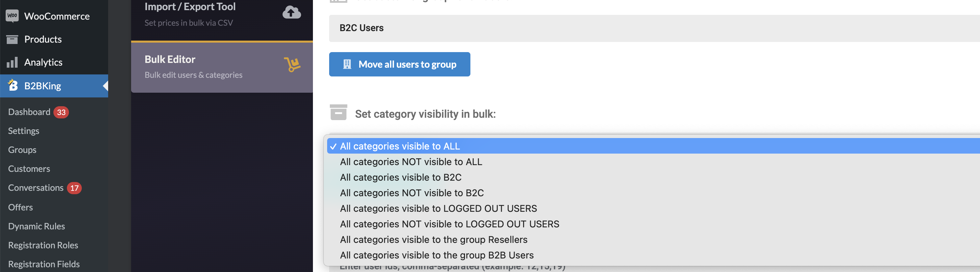Click Move all users to group button
This screenshot has width=980, height=272.
(x=399, y=64)
